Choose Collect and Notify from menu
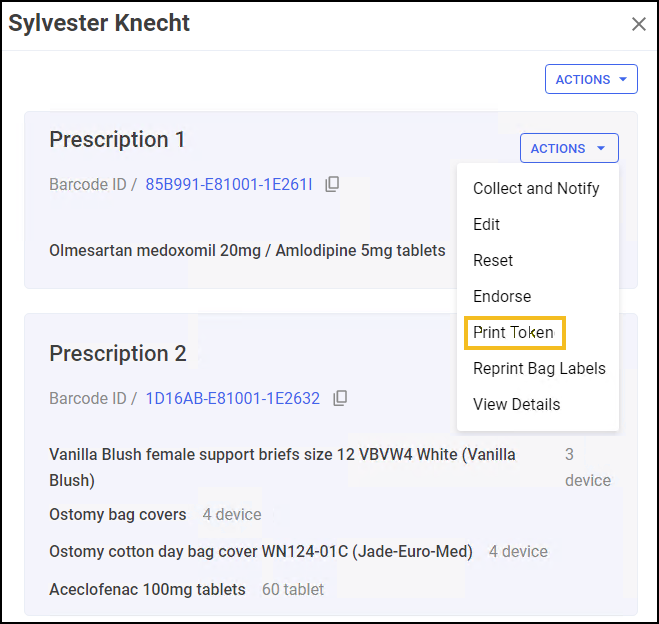Image resolution: width=659 pixels, height=624 pixels. coord(536,188)
